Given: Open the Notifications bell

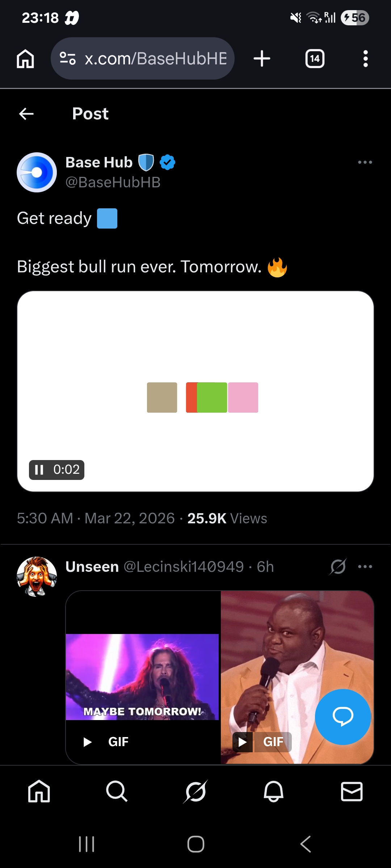Looking at the screenshot, I should [274, 791].
